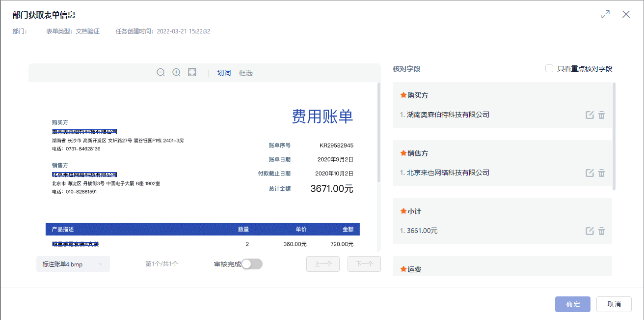This screenshot has height=320, width=644.
Task: Close the 部门获取表单信息 dialog
Action: [626, 14]
